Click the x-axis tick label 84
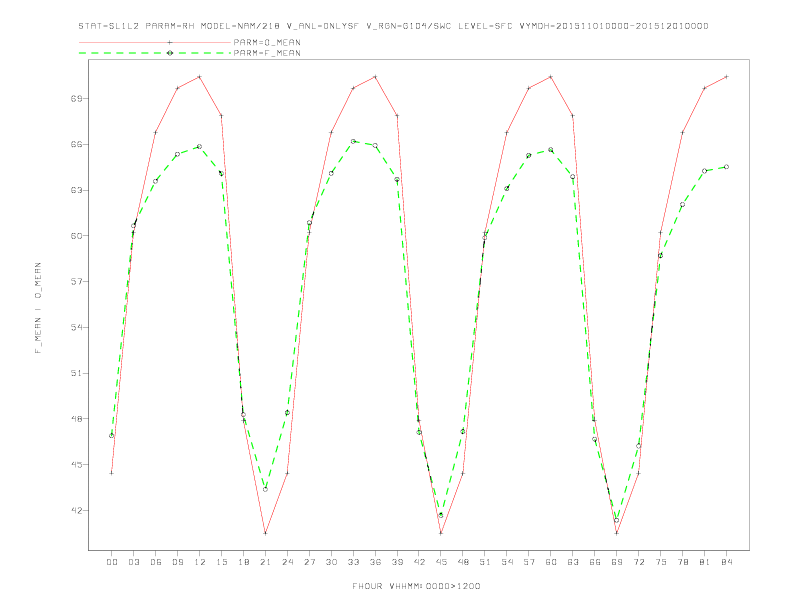792x612 pixels. (x=726, y=562)
